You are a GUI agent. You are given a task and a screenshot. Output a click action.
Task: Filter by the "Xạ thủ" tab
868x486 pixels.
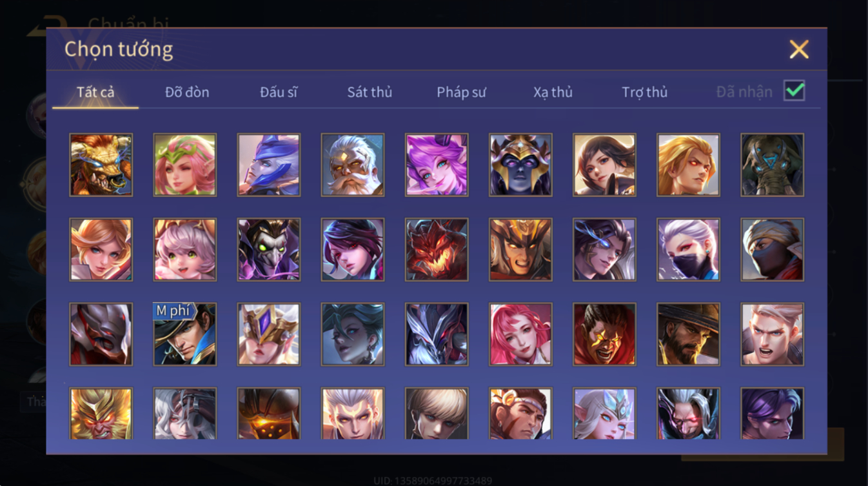pos(553,92)
